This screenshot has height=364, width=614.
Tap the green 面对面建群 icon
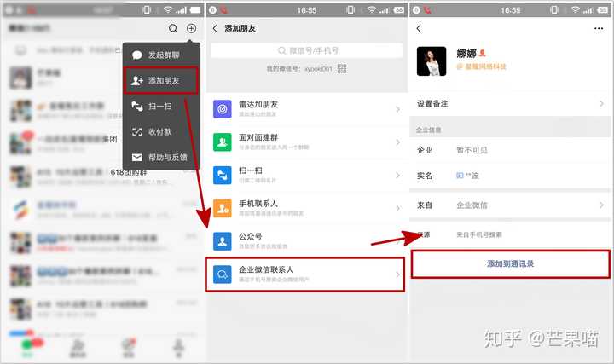click(222, 142)
